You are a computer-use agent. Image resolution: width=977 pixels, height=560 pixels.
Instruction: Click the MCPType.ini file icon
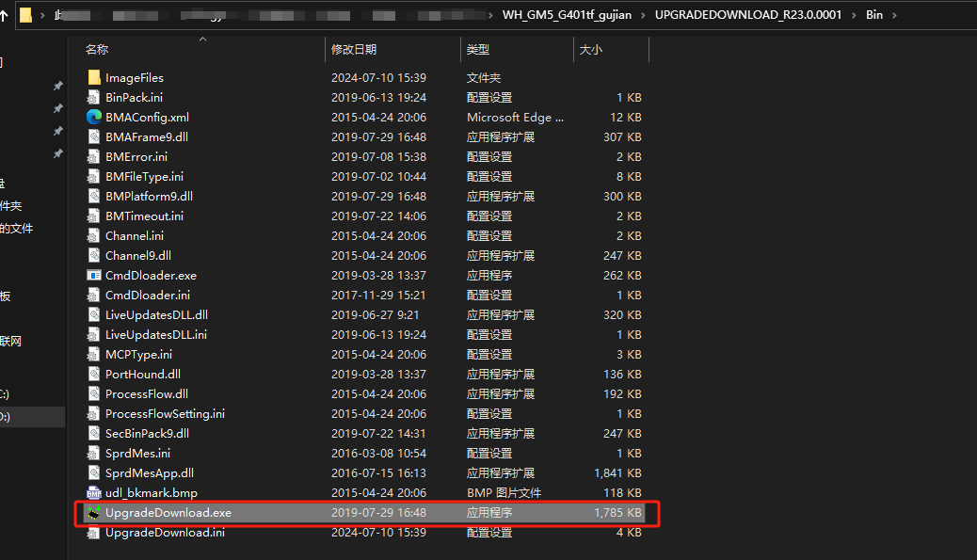94,355
